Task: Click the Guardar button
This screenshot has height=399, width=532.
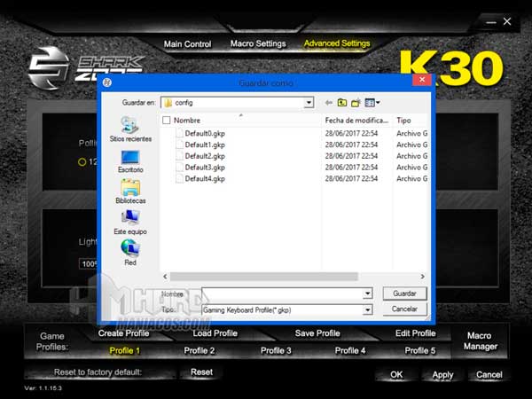Action: 404,293
